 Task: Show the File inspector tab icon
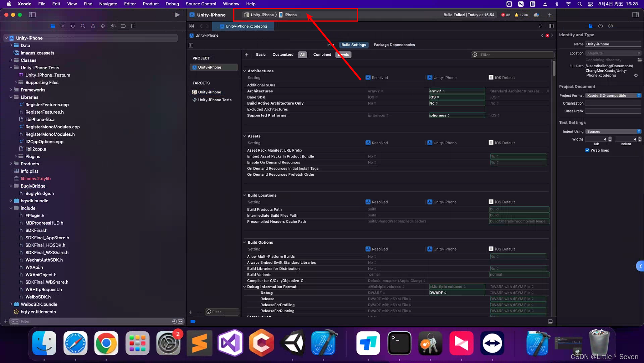[591, 26]
